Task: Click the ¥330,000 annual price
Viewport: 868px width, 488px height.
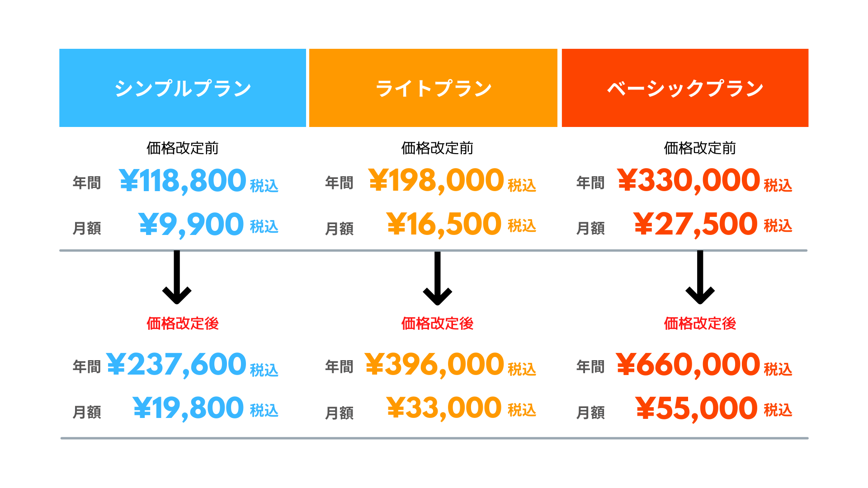Action: 689,181
